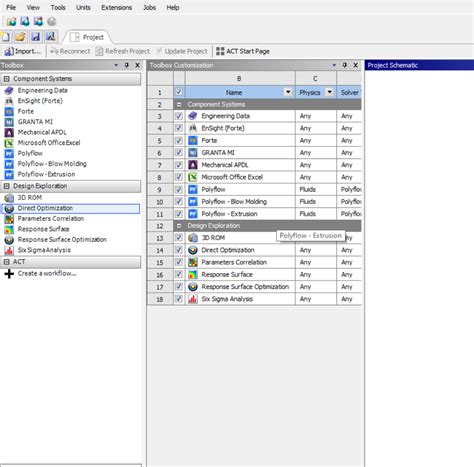
Task: Open the ACT Start Page
Action: 243,51
